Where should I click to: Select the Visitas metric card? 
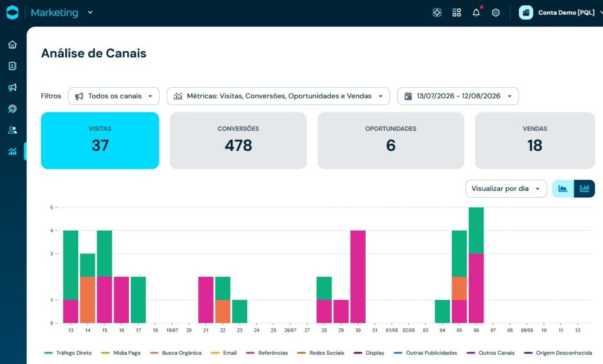tap(100, 140)
